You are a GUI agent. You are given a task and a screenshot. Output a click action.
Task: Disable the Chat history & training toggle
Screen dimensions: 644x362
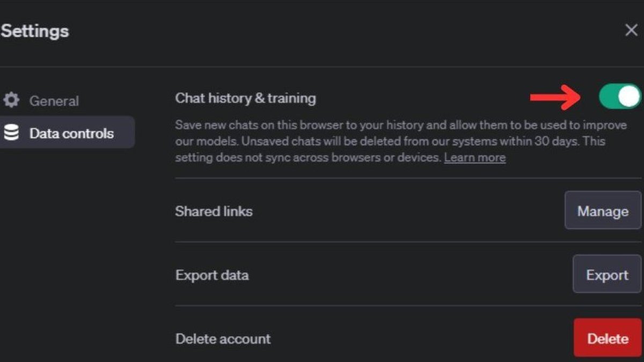[x=620, y=97]
